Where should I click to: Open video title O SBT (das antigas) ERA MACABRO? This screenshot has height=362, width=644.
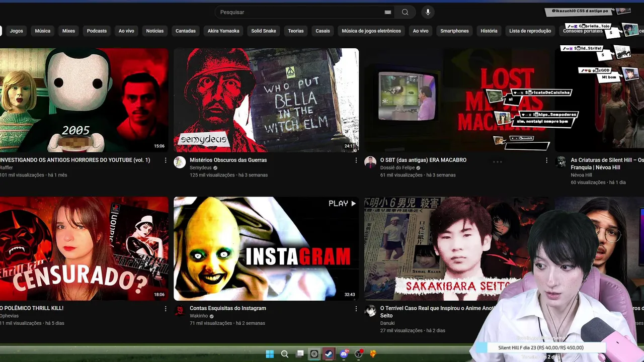pyautogui.click(x=423, y=160)
